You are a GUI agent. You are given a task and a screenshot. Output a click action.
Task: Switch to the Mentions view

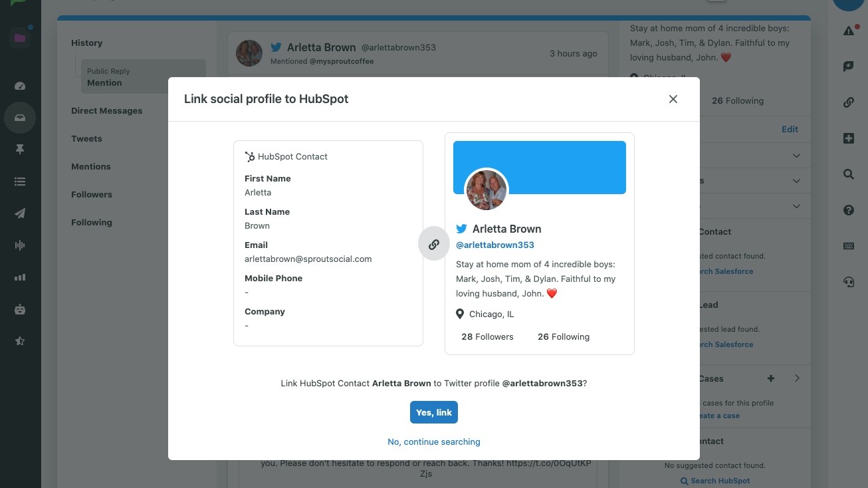91,166
